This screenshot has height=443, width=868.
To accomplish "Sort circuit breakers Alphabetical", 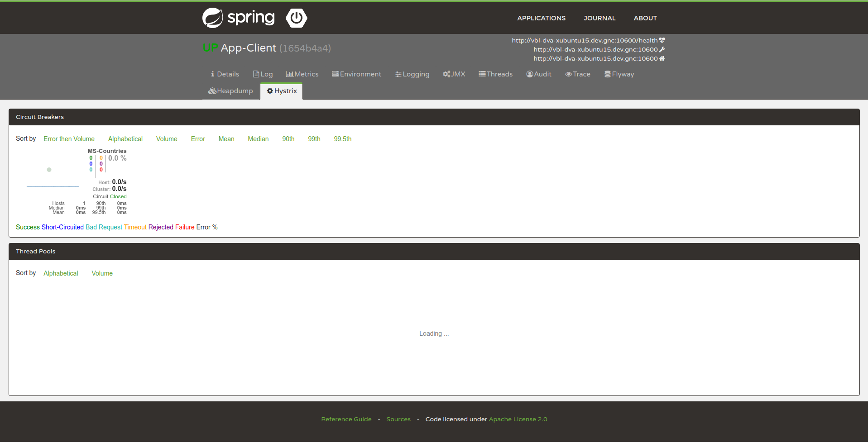I will point(125,139).
